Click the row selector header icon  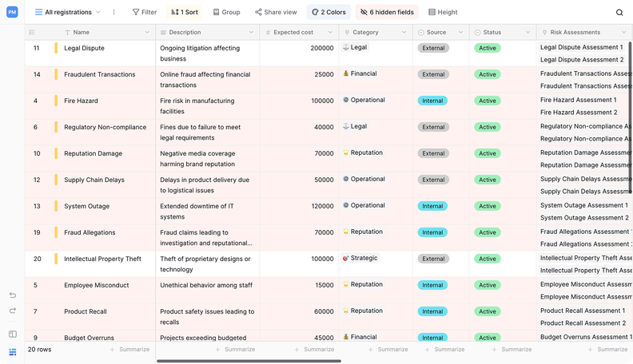pyautogui.click(x=32, y=33)
